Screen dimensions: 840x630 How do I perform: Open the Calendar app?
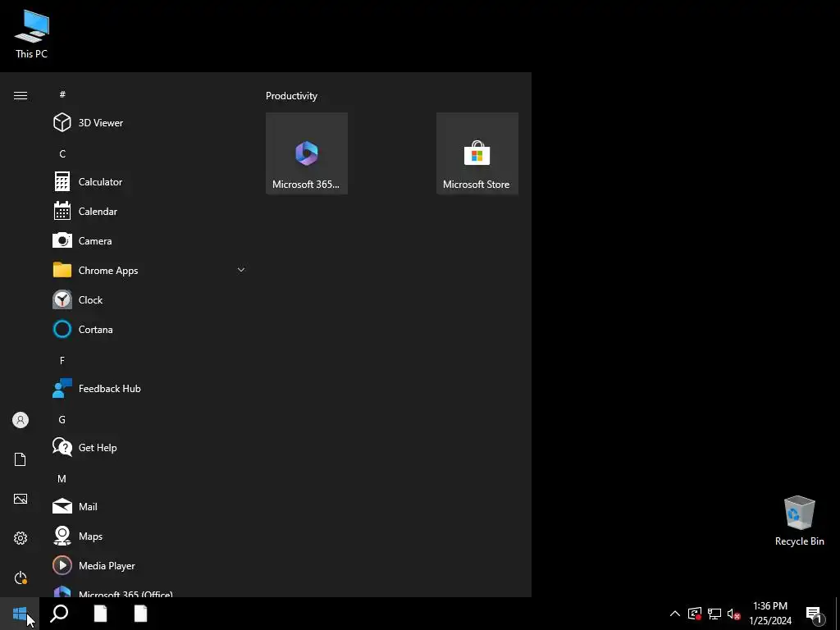[149, 211]
